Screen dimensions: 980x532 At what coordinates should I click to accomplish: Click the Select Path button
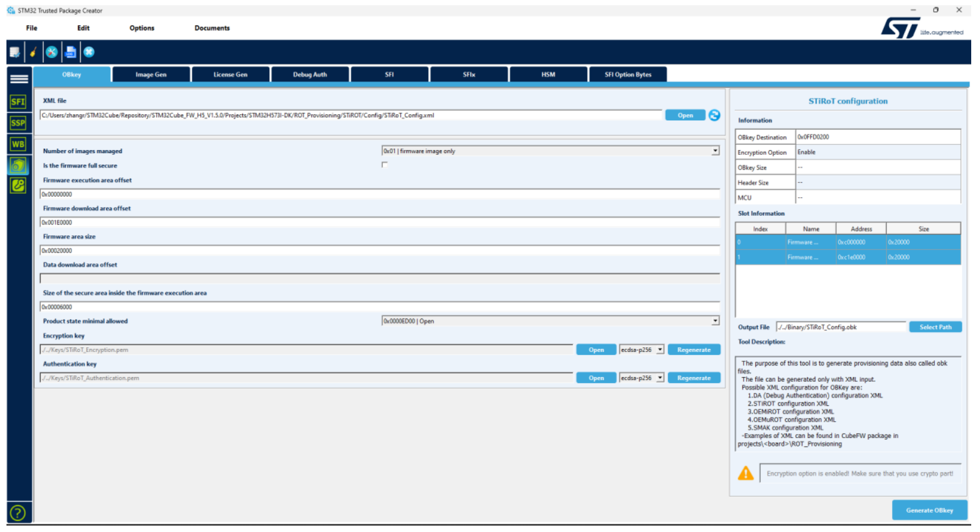(x=935, y=327)
